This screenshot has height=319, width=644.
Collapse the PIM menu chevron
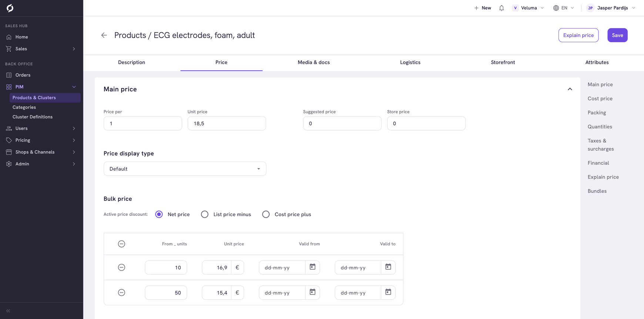(74, 87)
